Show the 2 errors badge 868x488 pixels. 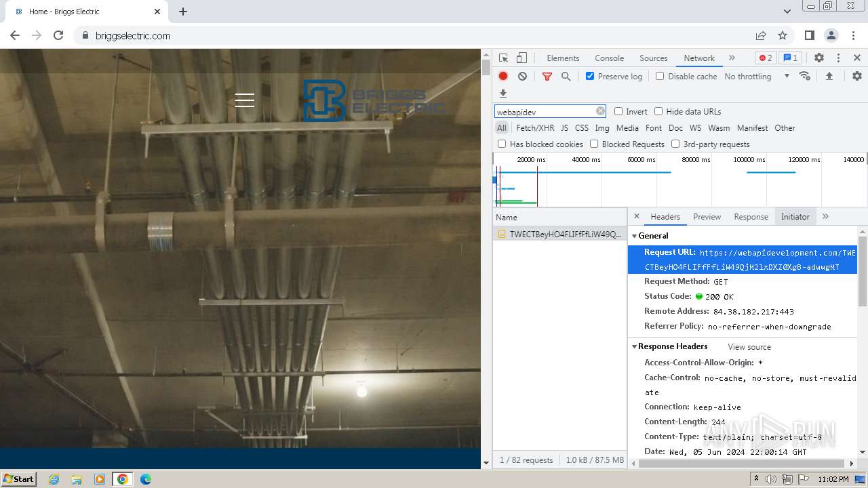click(766, 58)
